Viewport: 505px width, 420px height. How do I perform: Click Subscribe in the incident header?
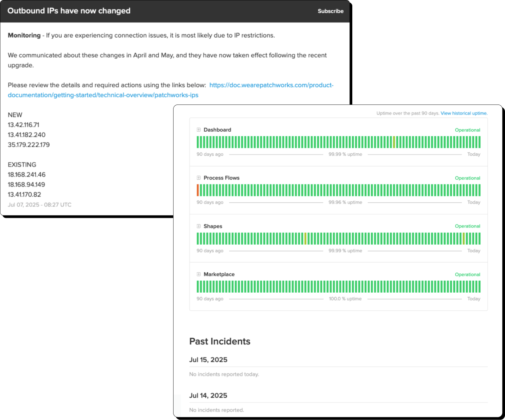coord(330,11)
